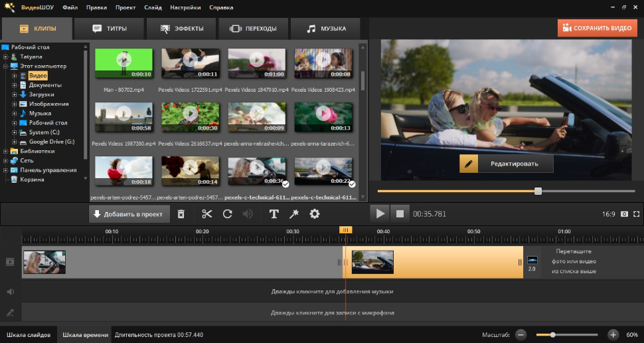
Task: Expand the Библиотеки tree node
Action: click(5, 151)
